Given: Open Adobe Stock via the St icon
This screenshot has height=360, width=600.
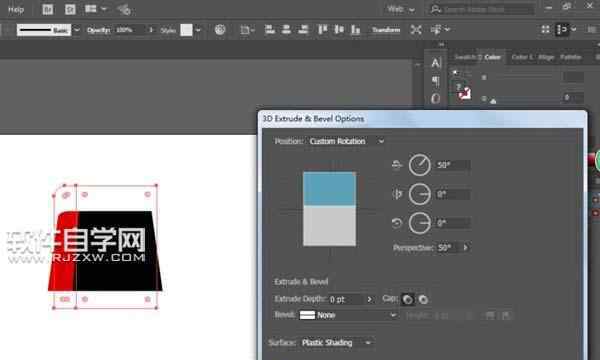Looking at the screenshot, I should (x=70, y=9).
